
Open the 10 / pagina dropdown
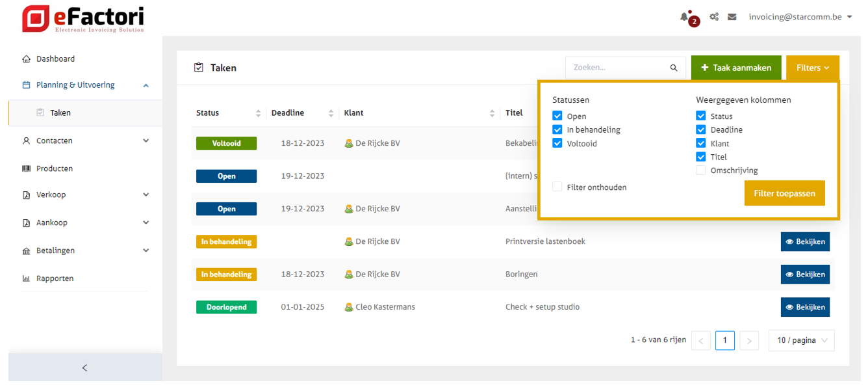801,340
